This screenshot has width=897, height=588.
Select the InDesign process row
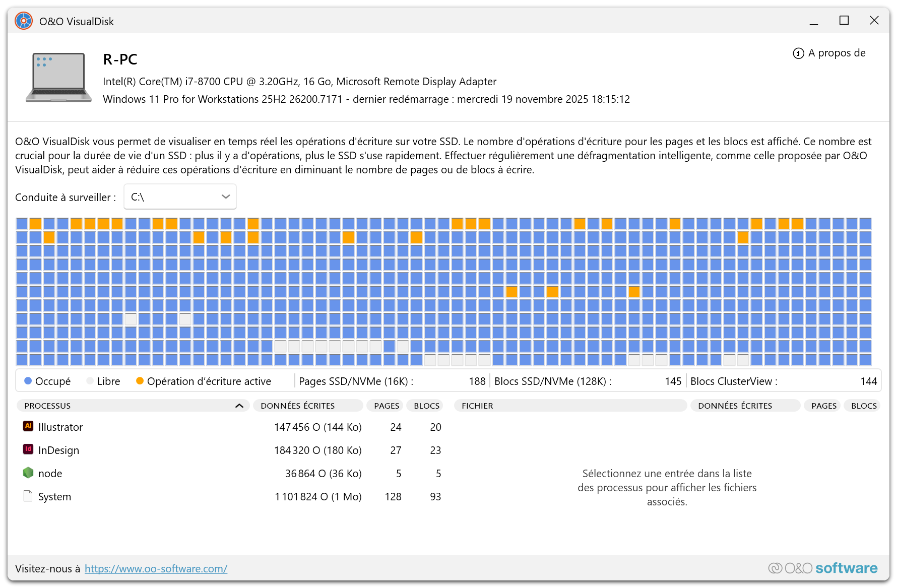tap(58, 450)
